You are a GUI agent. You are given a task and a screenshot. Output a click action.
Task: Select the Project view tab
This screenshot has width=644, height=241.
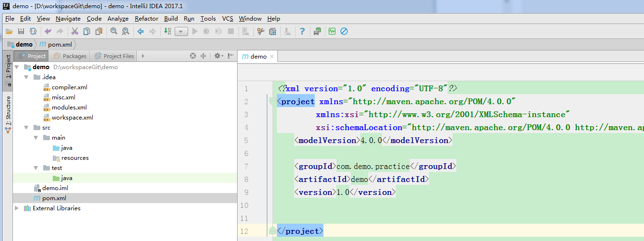[x=32, y=56]
